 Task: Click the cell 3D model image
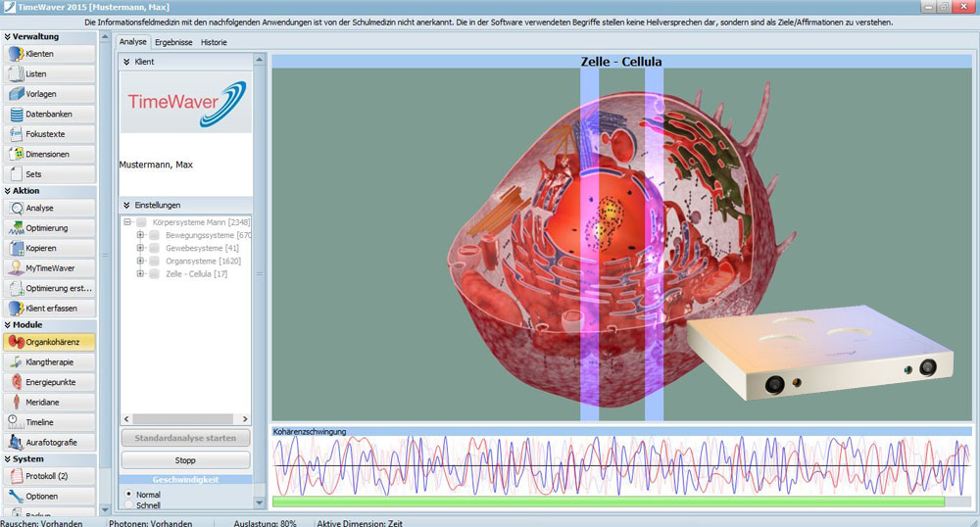point(622,244)
